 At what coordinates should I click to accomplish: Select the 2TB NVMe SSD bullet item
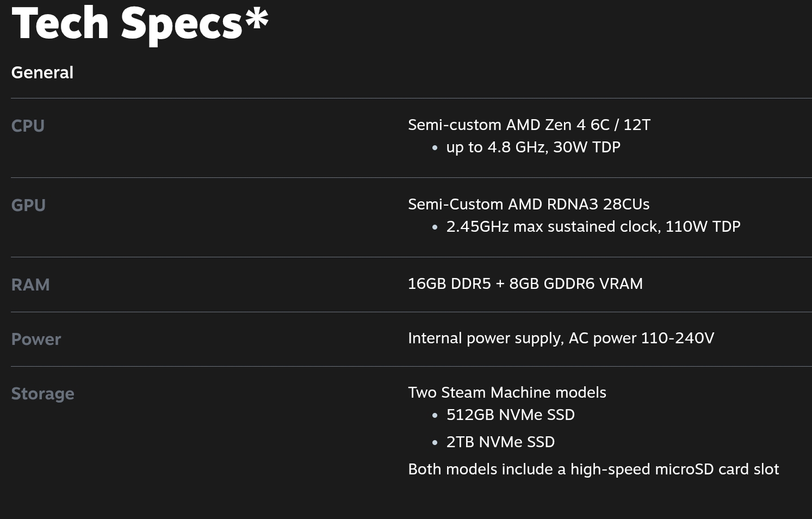[x=500, y=442]
